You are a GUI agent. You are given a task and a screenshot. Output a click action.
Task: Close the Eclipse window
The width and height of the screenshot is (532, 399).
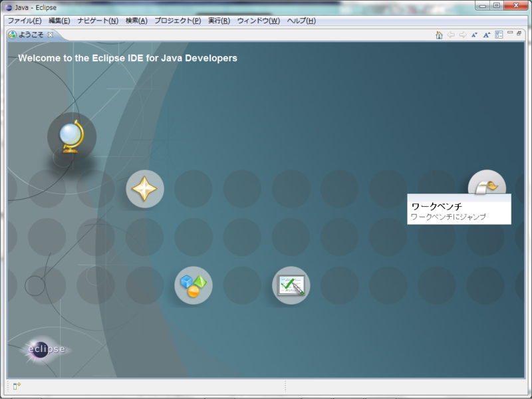click(516, 5)
